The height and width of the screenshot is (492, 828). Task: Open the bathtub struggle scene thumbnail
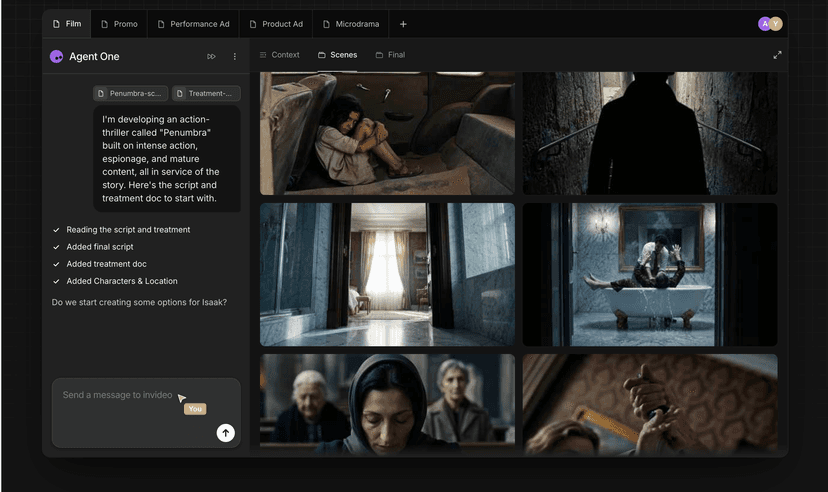click(650, 275)
